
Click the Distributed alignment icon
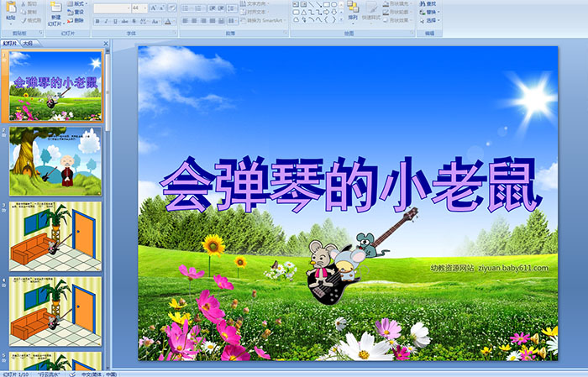(221, 21)
